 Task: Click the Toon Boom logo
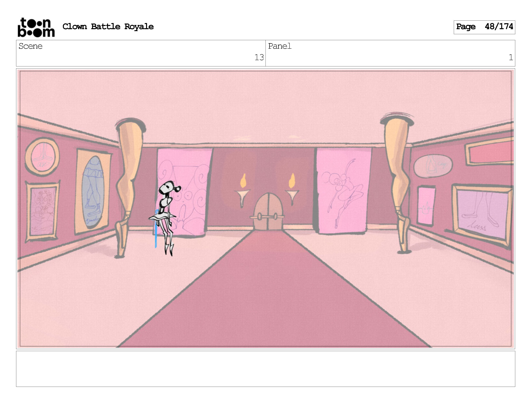pyautogui.click(x=36, y=27)
